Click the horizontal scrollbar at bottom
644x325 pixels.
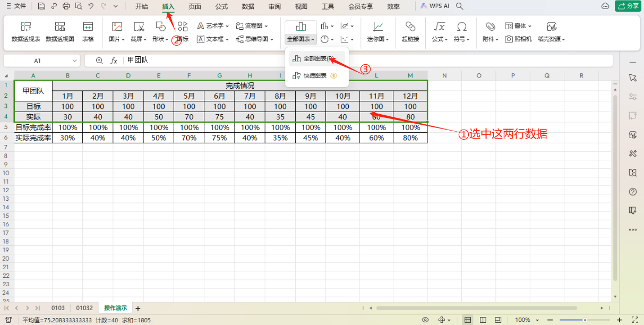point(476,308)
